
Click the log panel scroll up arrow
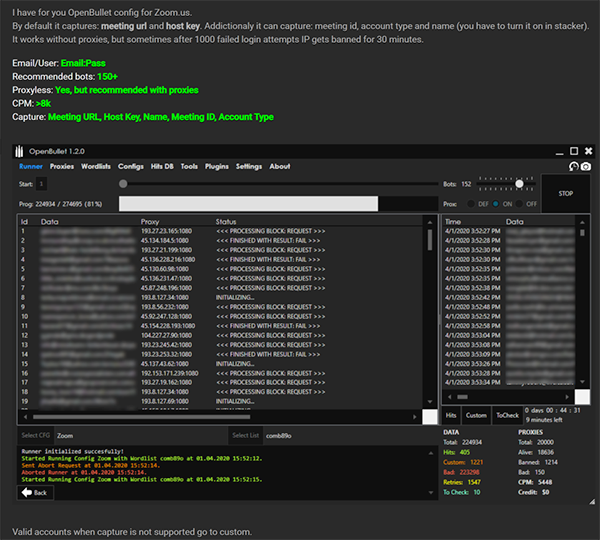(431, 454)
